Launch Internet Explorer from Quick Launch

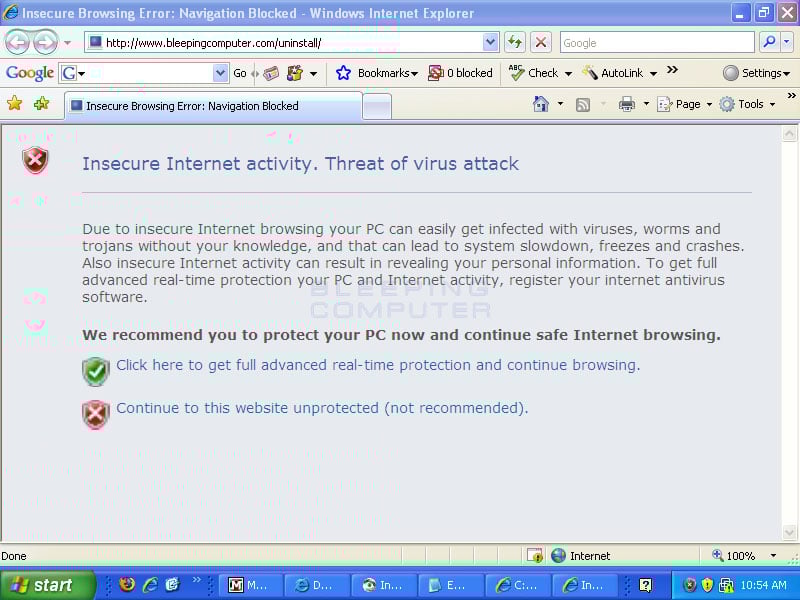click(x=149, y=584)
